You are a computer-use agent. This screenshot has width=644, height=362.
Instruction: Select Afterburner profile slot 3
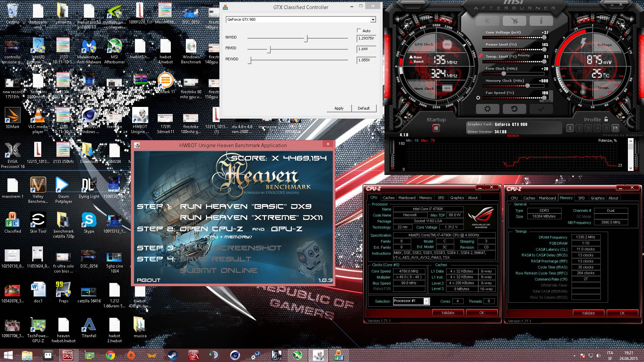click(x=588, y=128)
